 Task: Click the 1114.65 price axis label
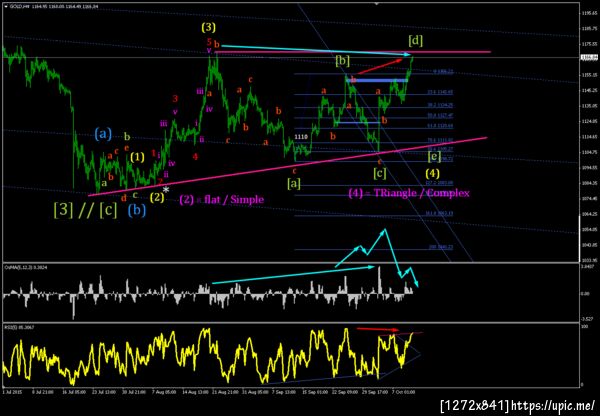pyautogui.click(x=589, y=137)
